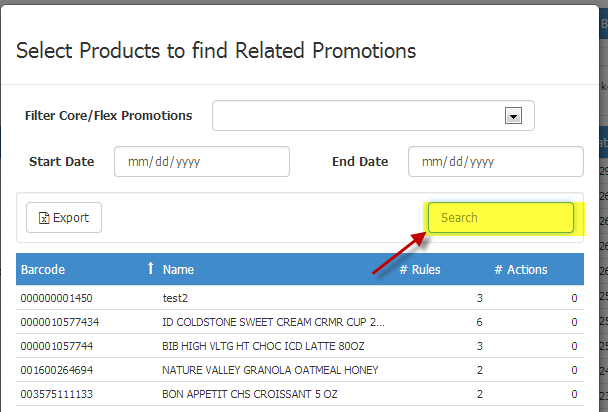Click inside the Filter Core/Flex Promotions combo box
Image resolution: width=608 pixels, height=412 pixels.
coord(360,116)
